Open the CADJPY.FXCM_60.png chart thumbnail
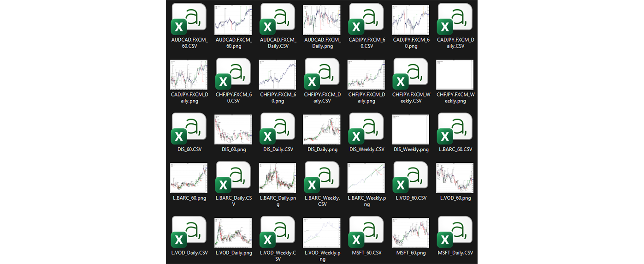The width and height of the screenshot is (644, 264). (411, 20)
